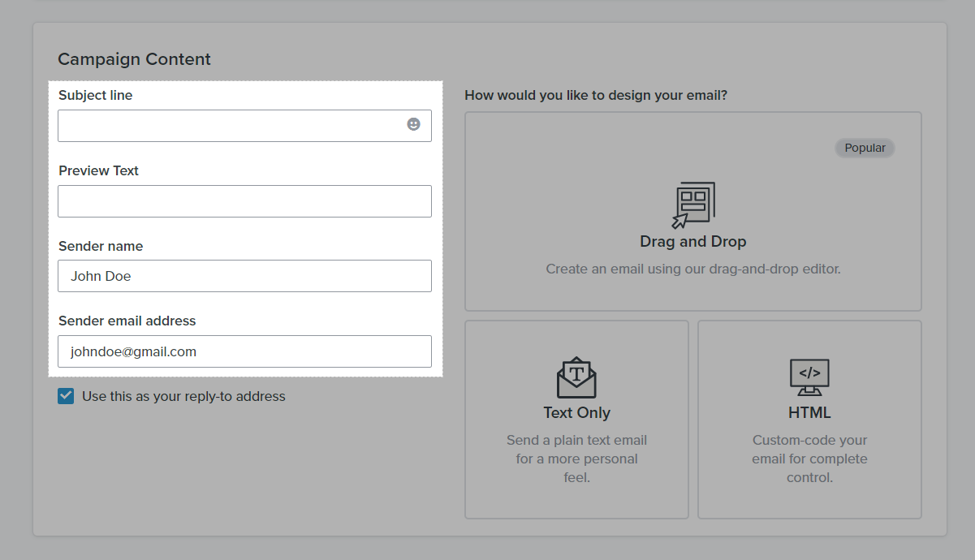Viewport: 975px width, 560px height.
Task: Edit the Sender name field
Action: [x=244, y=276]
